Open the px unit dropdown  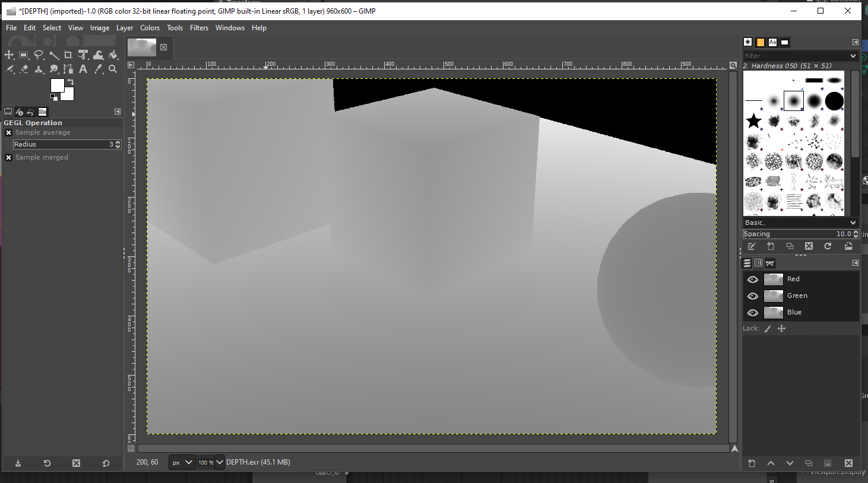pyautogui.click(x=182, y=463)
